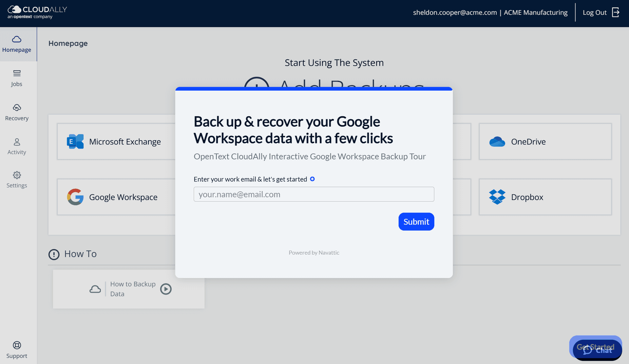
Task: Open the Chat widget
Action: click(x=598, y=350)
